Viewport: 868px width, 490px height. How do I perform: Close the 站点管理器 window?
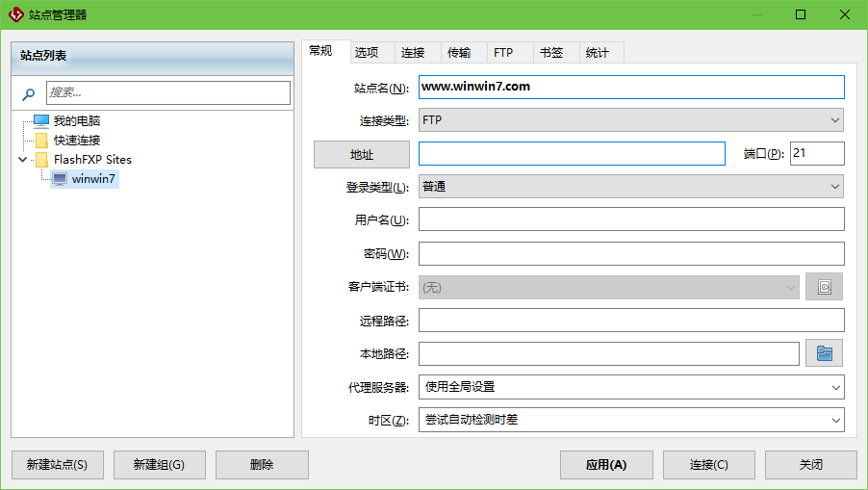[x=845, y=14]
